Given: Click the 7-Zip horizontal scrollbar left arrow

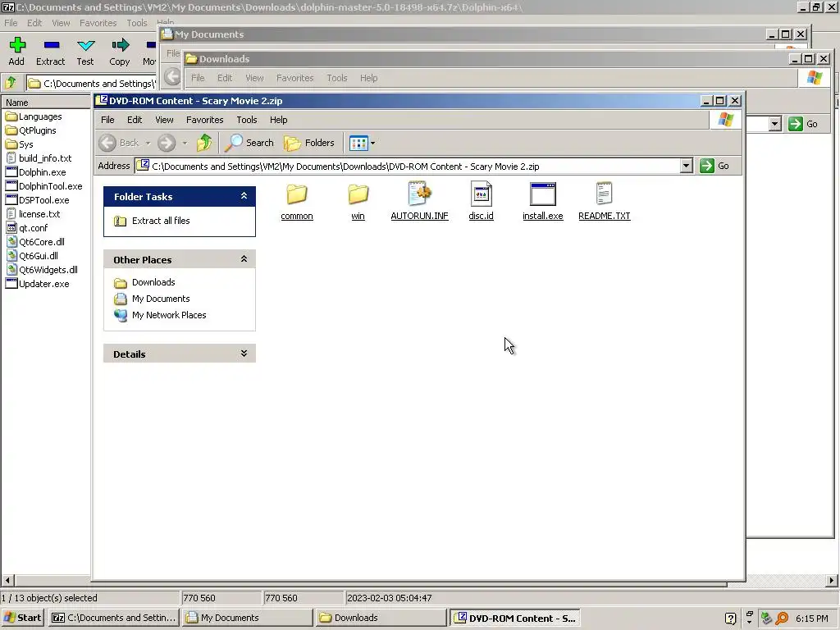Looking at the screenshot, I should click(7, 580).
